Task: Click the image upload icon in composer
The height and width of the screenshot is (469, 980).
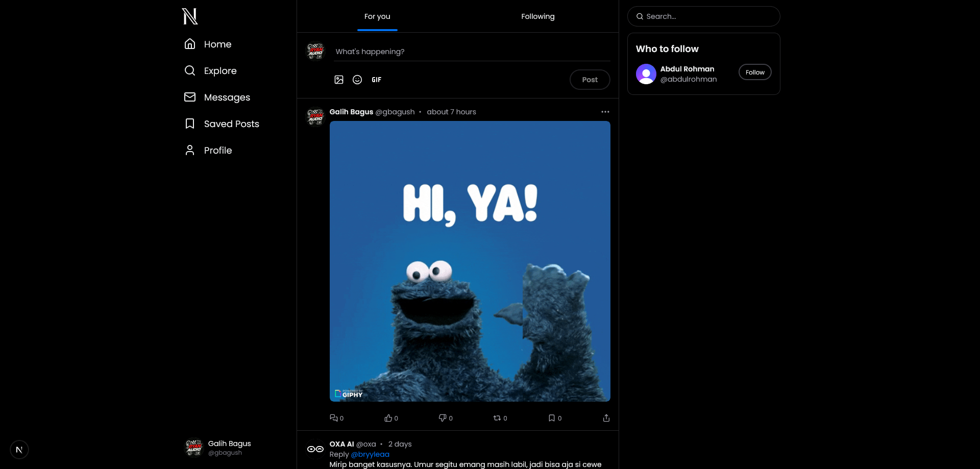Action: click(x=339, y=80)
